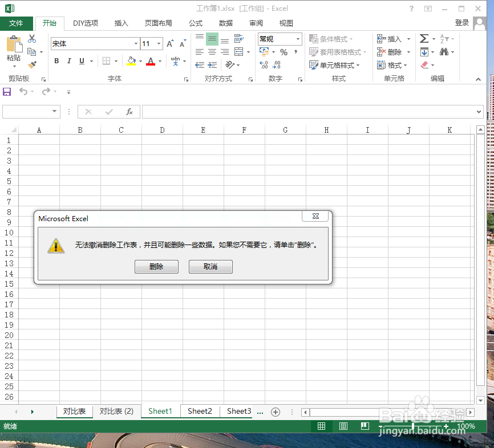Click the 删除 button in the dialog

[x=156, y=266]
